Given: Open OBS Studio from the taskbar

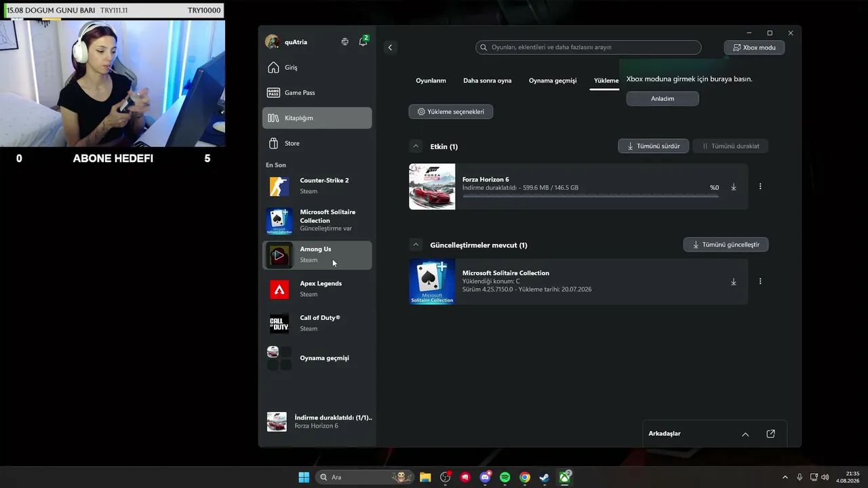Looking at the screenshot, I should click(446, 477).
